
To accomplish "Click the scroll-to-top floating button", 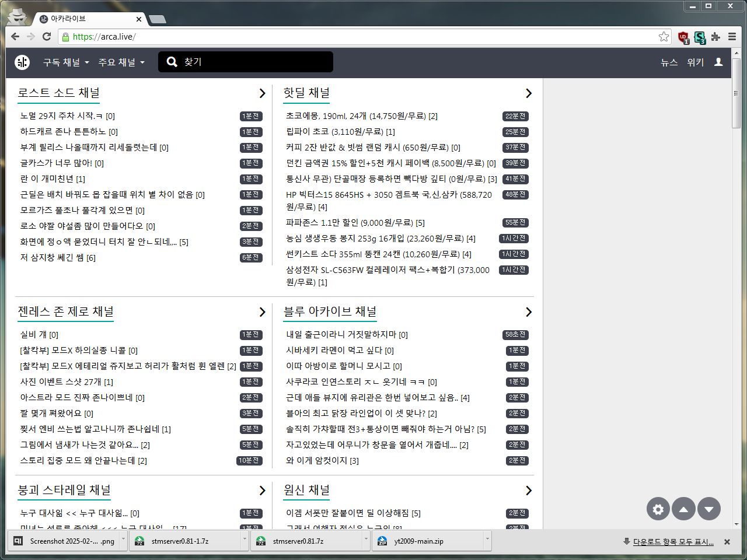I will coord(683,509).
